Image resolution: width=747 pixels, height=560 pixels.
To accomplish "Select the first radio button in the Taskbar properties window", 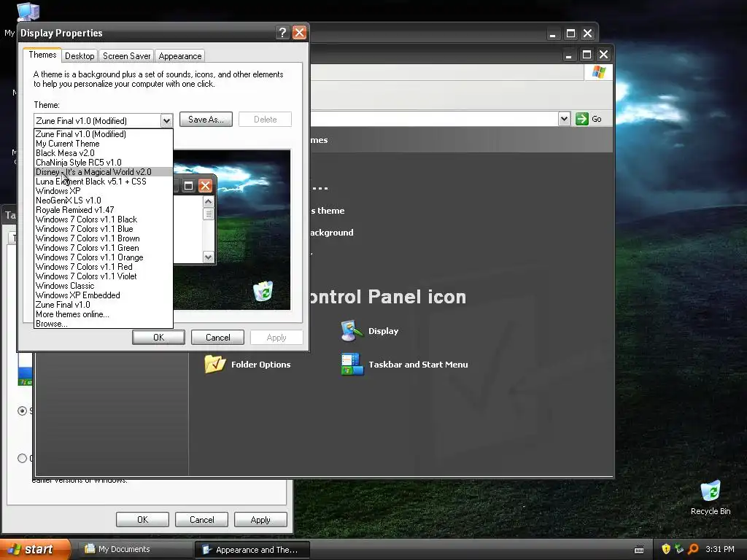I will coord(22,411).
